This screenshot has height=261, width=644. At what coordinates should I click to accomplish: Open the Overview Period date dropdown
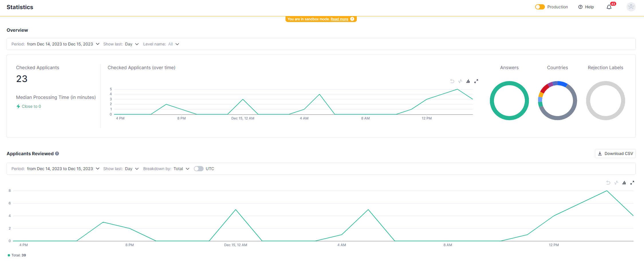(63, 44)
